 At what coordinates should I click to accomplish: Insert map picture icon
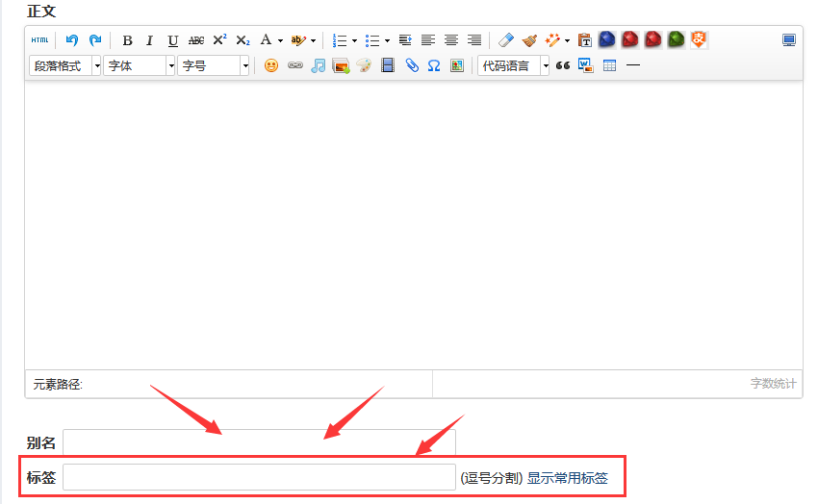(457, 65)
